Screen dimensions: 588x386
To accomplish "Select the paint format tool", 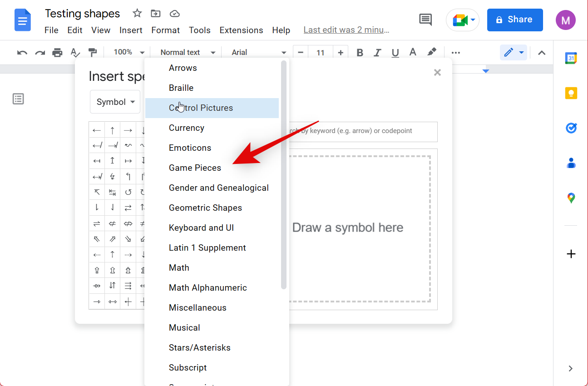I will [x=92, y=53].
